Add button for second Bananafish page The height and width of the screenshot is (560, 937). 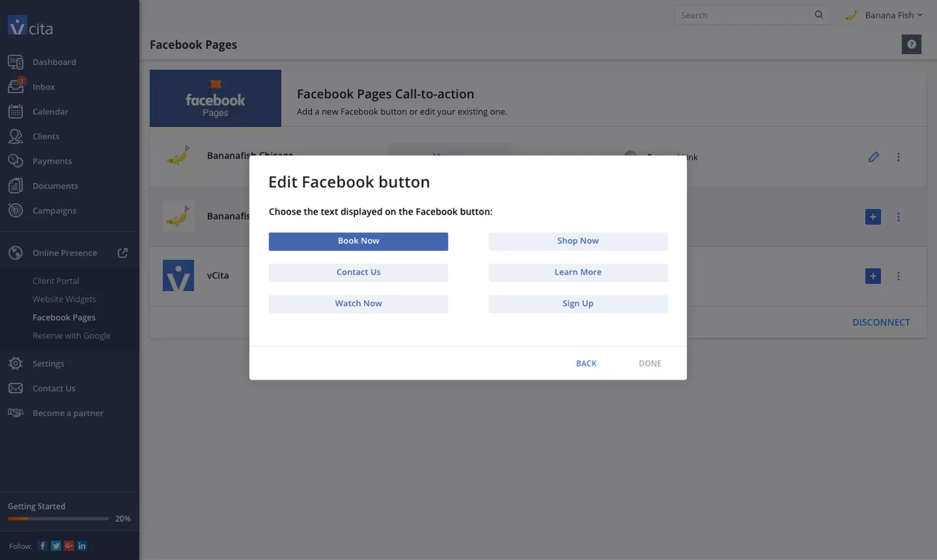click(x=873, y=217)
